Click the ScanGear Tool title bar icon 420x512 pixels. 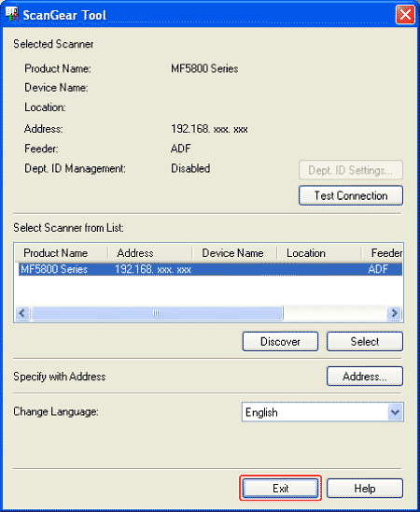(12, 15)
